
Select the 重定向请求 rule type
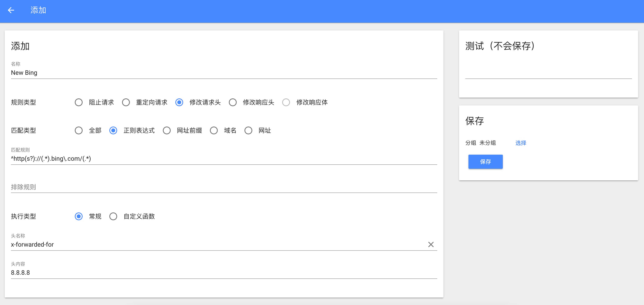click(x=126, y=102)
